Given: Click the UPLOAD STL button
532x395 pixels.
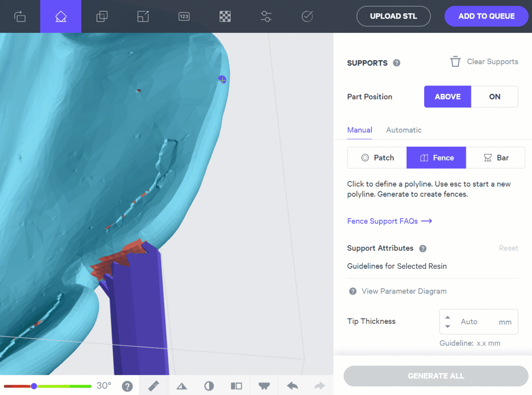Looking at the screenshot, I should 393,16.
